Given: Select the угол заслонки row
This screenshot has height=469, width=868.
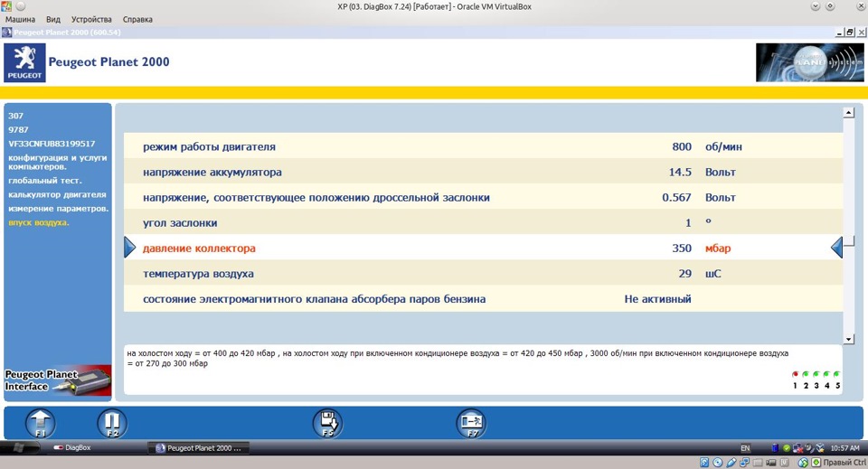Looking at the screenshot, I should click(x=483, y=223).
